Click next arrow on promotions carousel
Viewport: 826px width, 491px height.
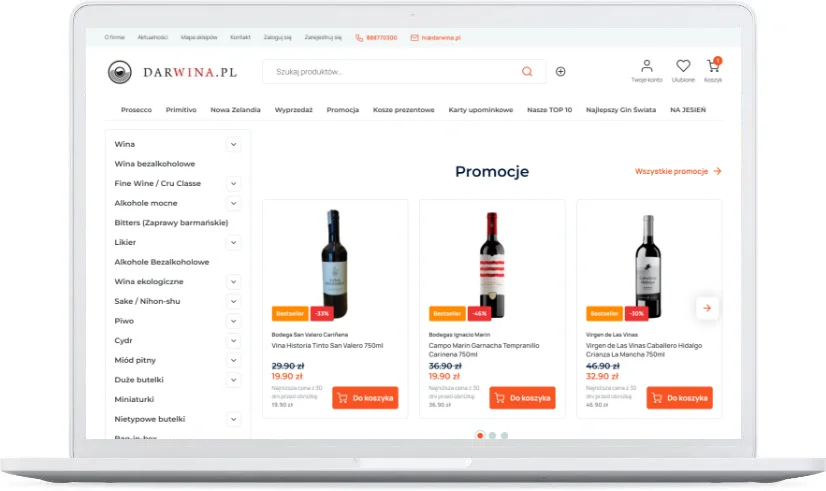[707, 308]
